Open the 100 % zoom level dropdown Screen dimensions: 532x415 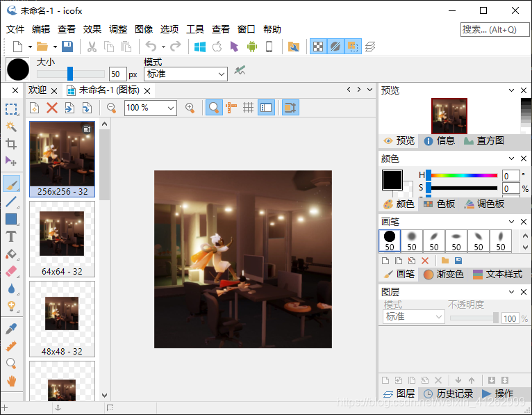pos(150,108)
